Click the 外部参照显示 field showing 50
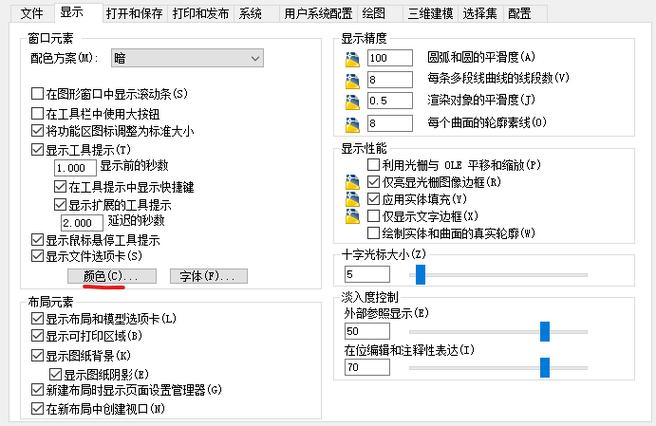The image size is (656, 426). 367,331
